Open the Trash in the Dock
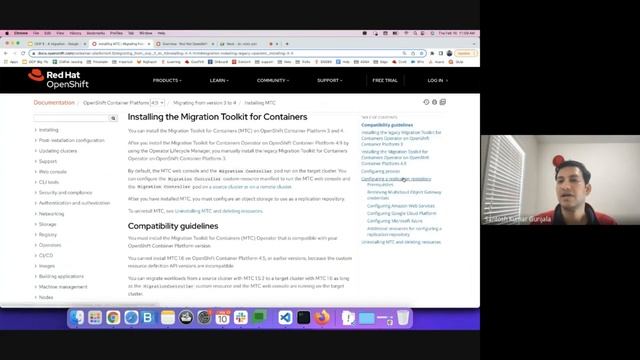The height and width of the screenshot is (360, 640). (403, 318)
